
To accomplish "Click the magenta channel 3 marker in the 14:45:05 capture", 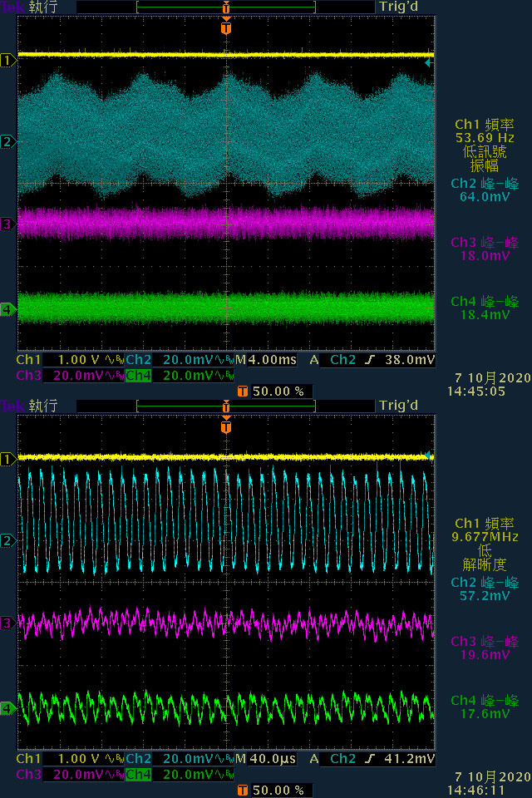I will point(7,224).
